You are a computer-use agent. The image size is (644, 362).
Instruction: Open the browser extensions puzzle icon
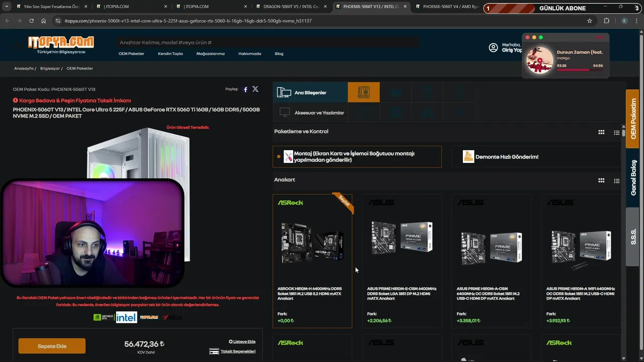point(606,21)
